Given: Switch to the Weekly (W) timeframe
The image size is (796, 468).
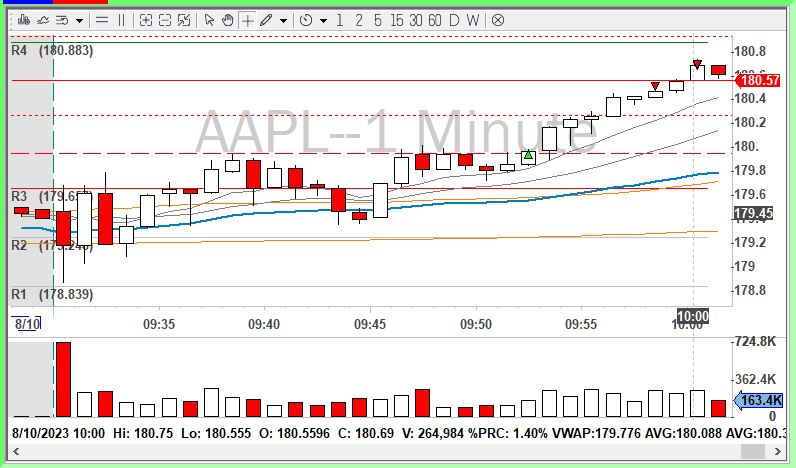Looking at the screenshot, I should pos(473,20).
